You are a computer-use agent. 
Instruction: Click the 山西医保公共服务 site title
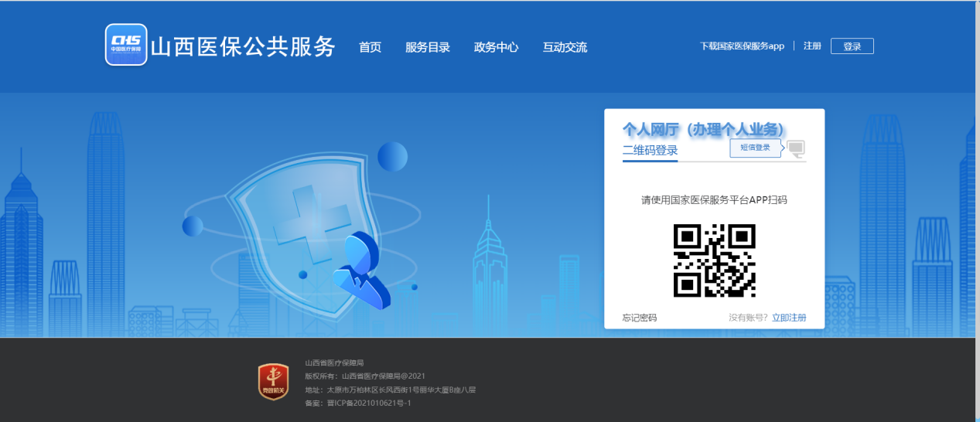243,46
